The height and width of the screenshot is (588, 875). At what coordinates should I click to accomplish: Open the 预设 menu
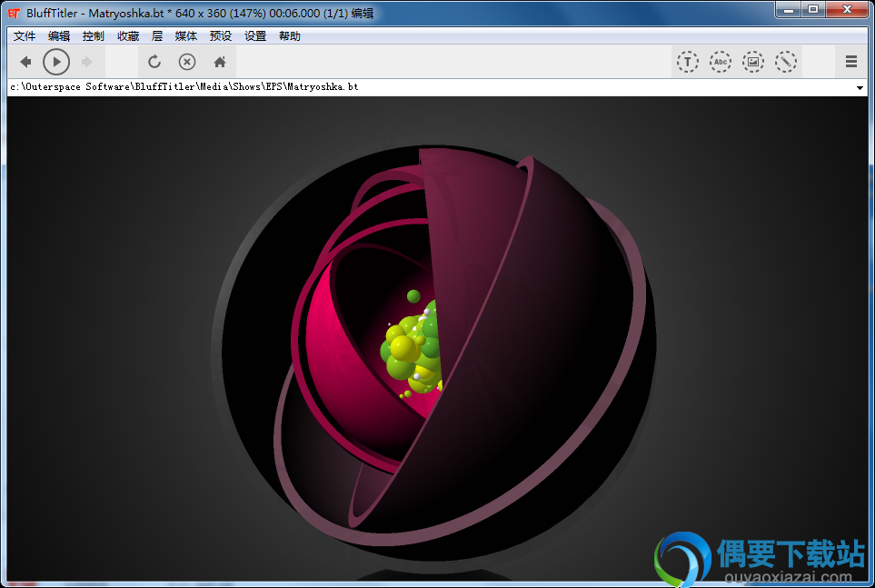click(221, 36)
